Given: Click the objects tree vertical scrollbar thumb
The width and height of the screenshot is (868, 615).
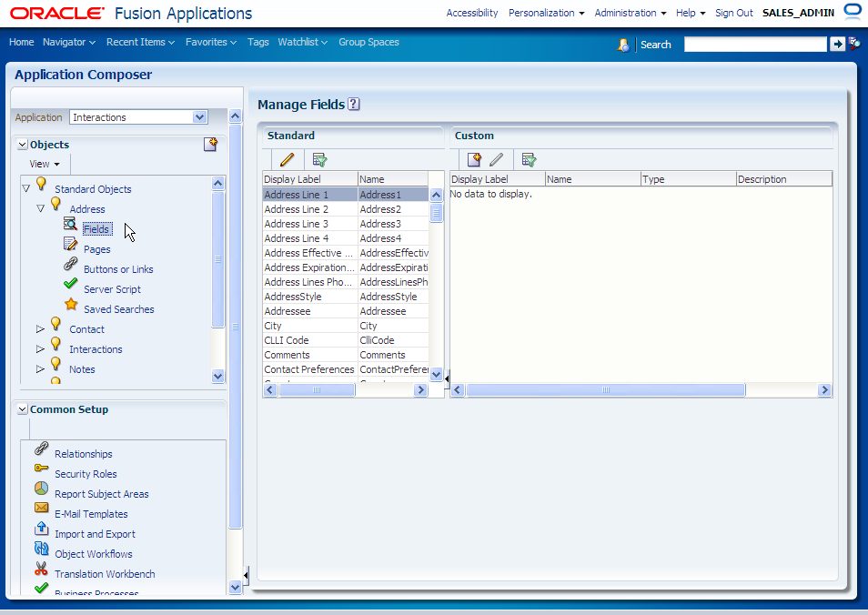Looking at the screenshot, I should (x=218, y=259).
